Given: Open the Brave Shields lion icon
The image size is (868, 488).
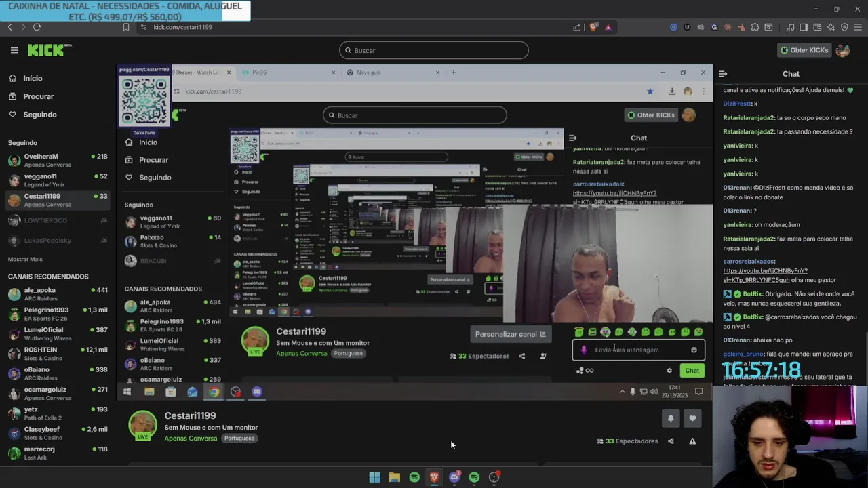Looking at the screenshot, I should (594, 27).
